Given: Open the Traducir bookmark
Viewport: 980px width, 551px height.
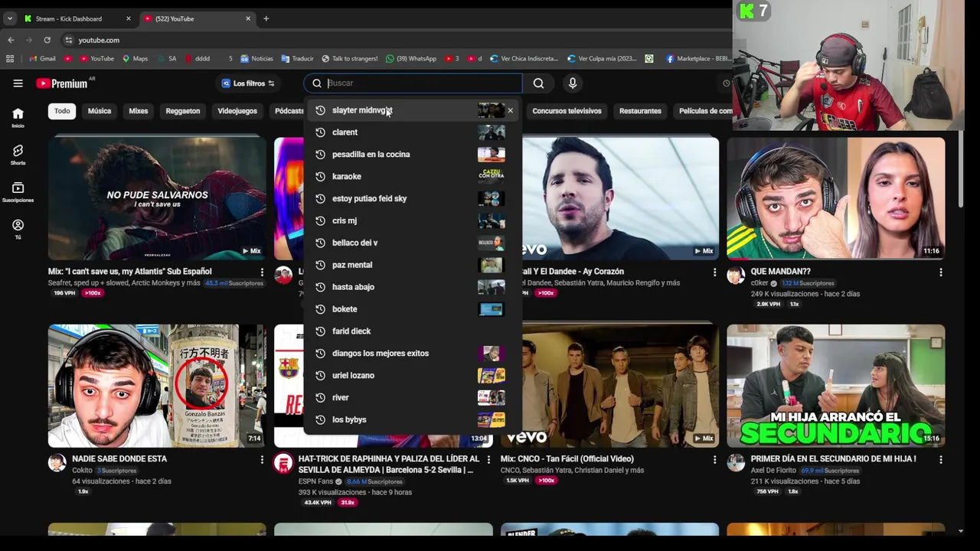Looking at the screenshot, I should coord(296,58).
